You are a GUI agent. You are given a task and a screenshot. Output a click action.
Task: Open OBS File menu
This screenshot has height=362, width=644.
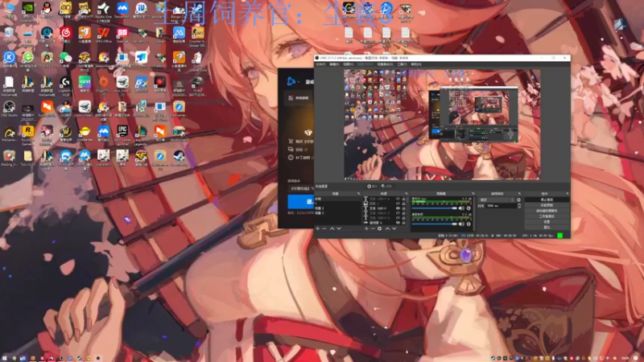click(x=320, y=64)
